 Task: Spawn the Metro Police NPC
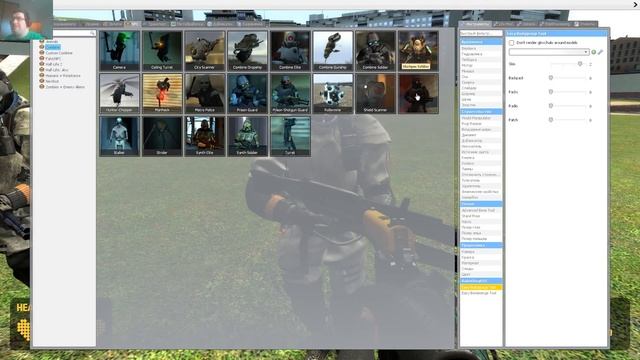tap(204, 93)
